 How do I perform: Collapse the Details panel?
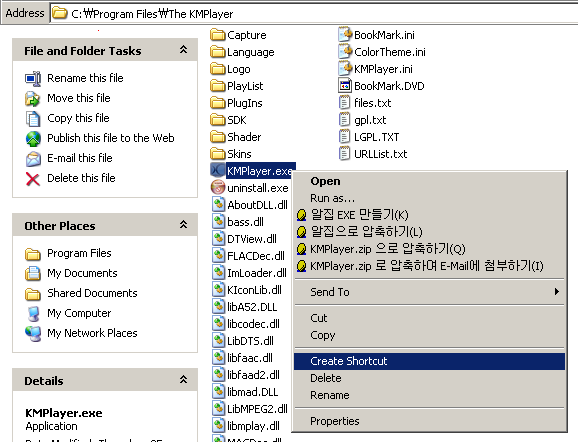pos(183,379)
